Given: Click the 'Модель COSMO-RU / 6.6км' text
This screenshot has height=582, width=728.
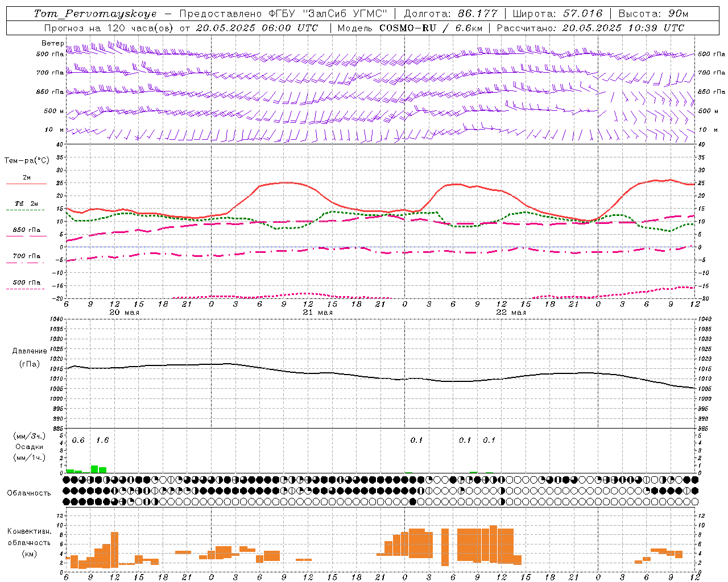Looking at the screenshot, I should pyautogui.click(x=410, y=28).
